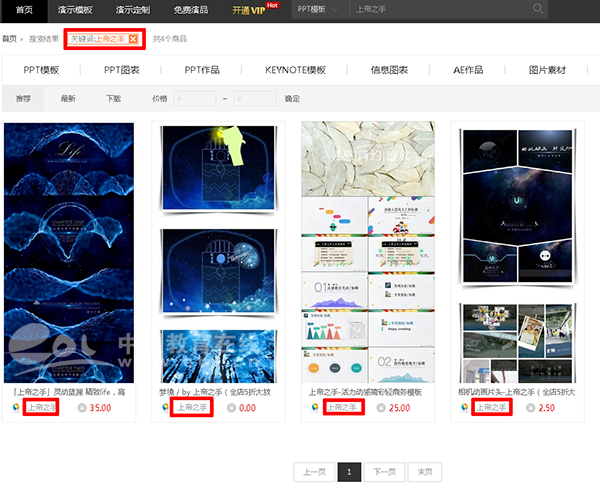Open the 相机动画片头 product thumbnail
Viewport: 600px width, 488px height.
tap(517, 252)
